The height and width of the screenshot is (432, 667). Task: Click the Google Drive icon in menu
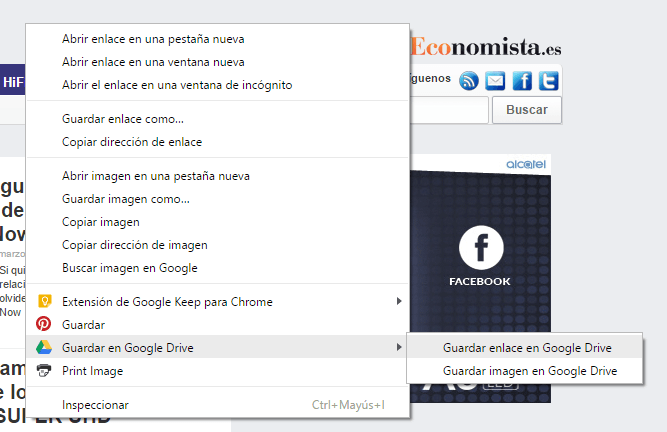pos(44,347)
